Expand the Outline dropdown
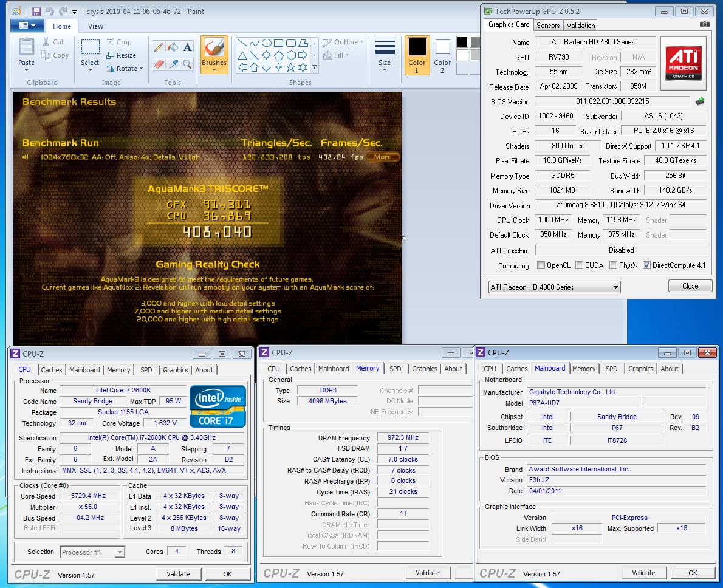Viewport: 723px width, 588px height. [x=361, y=42]
